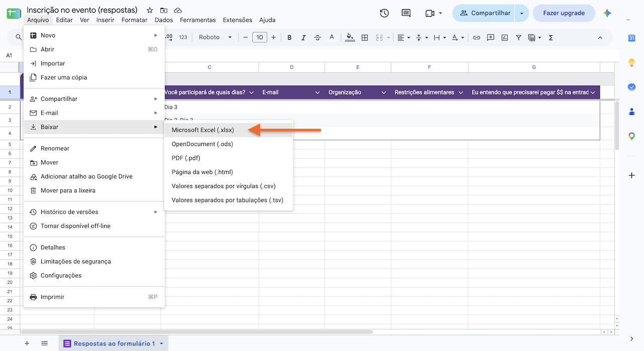Open Google Keep in the side panel

point(632,62)
